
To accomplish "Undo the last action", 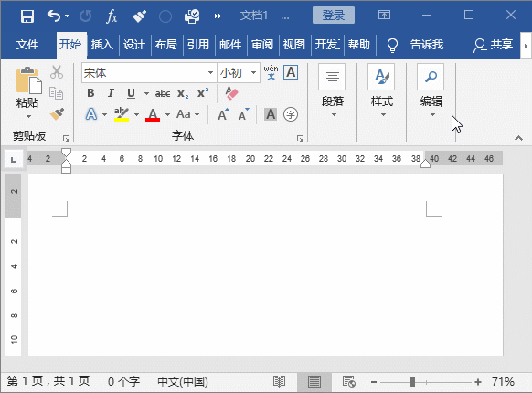I will (54, 16).
